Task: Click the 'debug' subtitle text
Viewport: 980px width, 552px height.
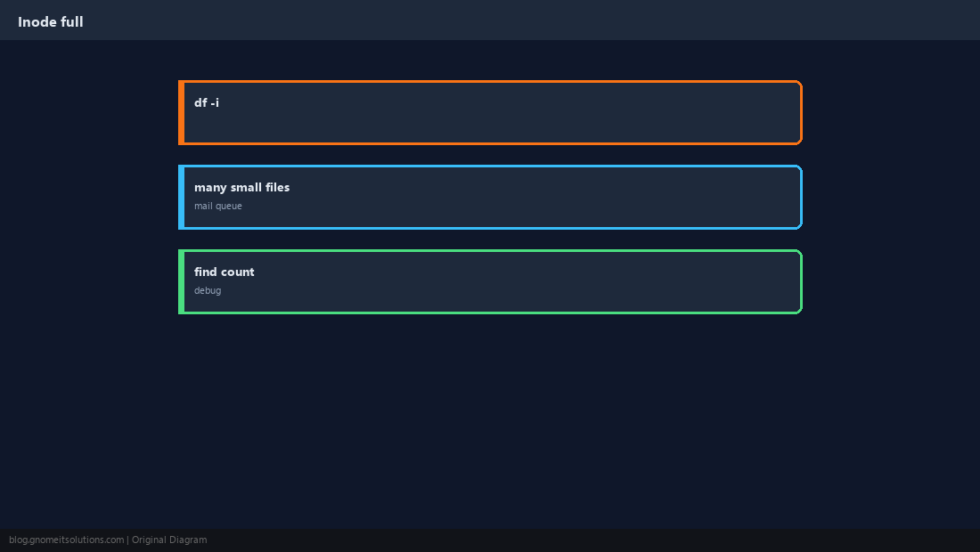Action: point(208,290)
